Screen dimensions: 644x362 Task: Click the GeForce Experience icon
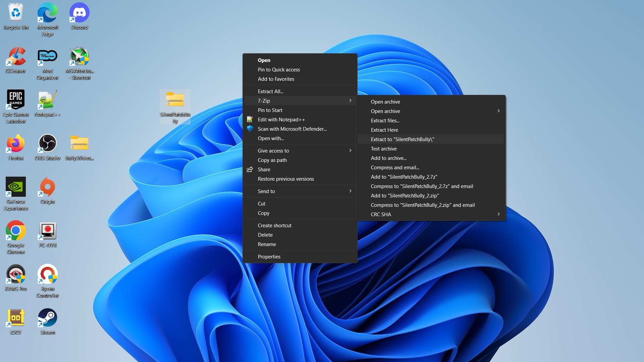click(x=15, y=187)
